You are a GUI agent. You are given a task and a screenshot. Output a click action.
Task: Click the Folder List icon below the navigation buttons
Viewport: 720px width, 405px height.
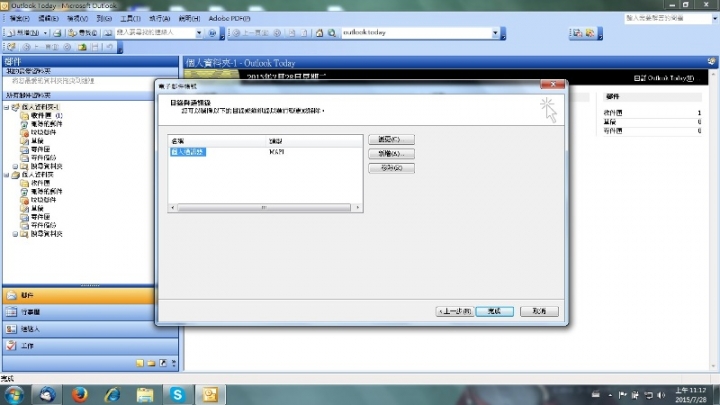coord(151,363)
